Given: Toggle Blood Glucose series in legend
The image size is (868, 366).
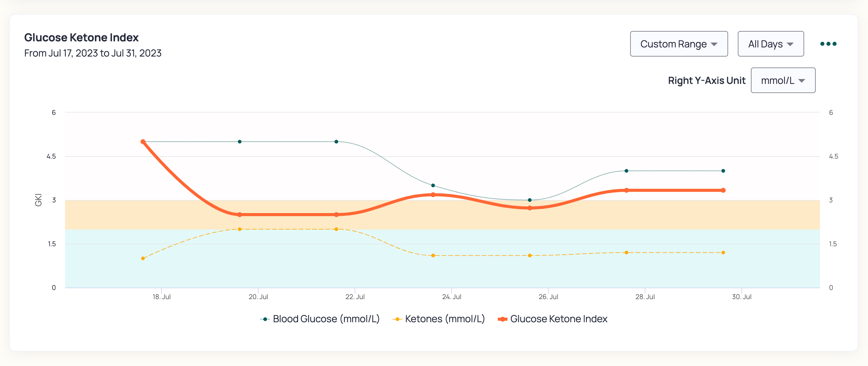Looking at the screenshot, I should pyautogui.click(x=326, y=319).
